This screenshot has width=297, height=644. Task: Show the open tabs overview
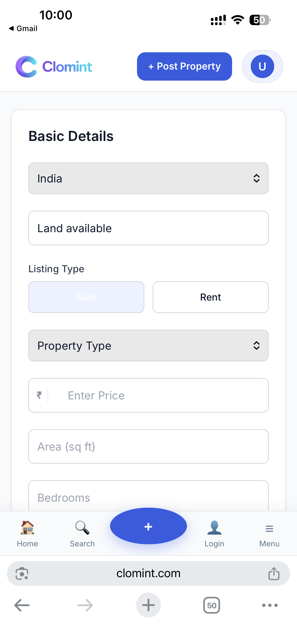click(212, 605)
